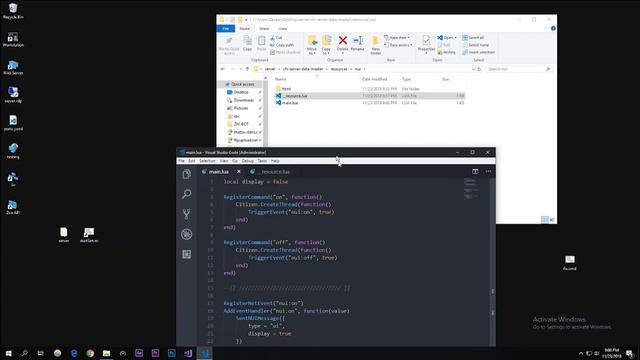Close the main.lua editor tab

pos(239,172)
